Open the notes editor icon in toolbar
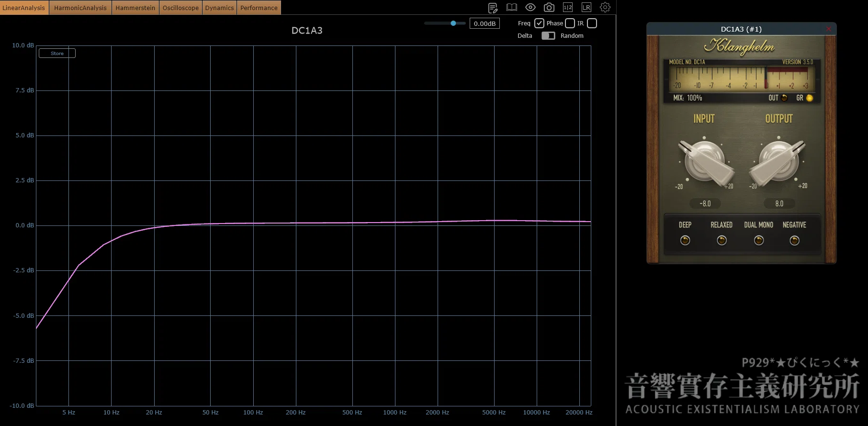The height and width of the screenshot is (426, 868). tap(493, 8)
